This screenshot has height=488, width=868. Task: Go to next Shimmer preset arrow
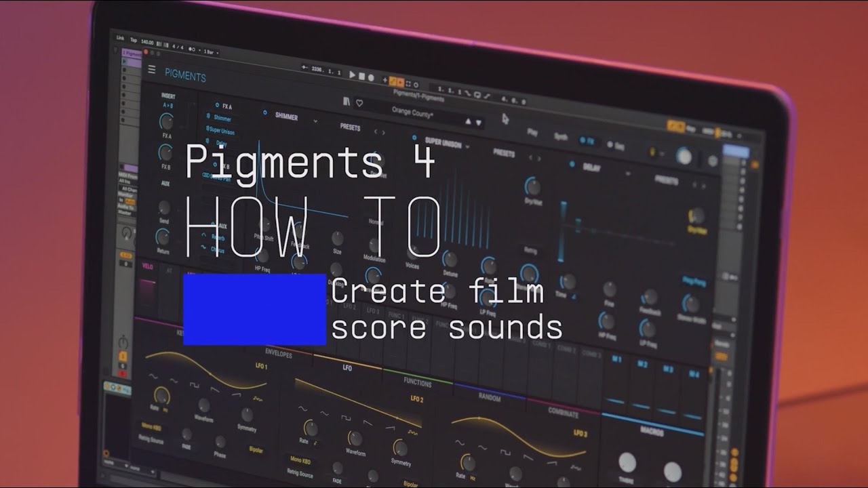[x=383, y=132]
